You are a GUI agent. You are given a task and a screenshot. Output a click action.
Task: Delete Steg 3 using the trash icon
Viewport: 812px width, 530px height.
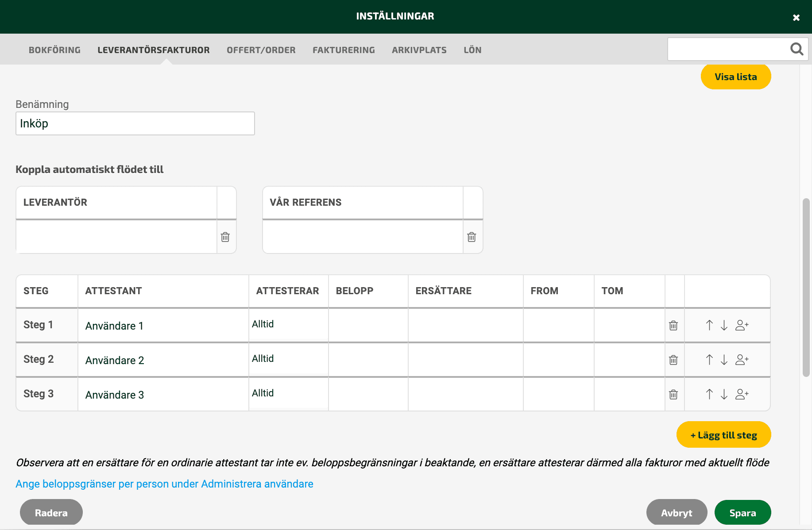[673, 395]
